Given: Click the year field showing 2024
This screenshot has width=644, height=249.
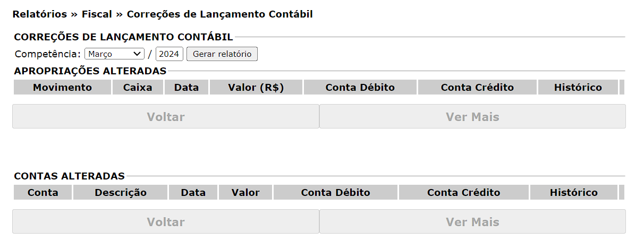Looking at the screenshot, I should 169,54.
